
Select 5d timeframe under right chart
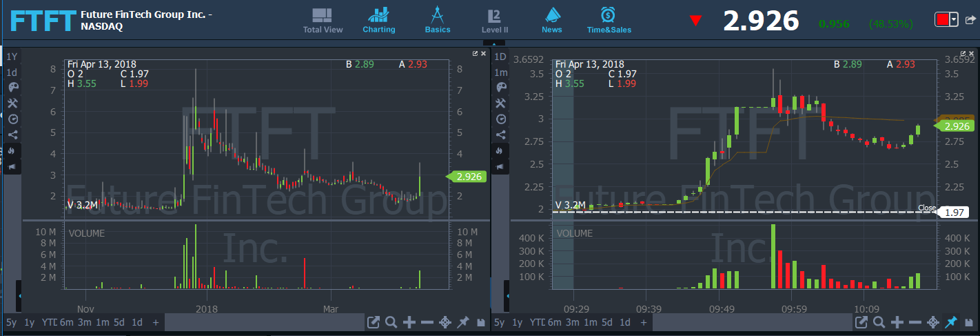tap(607, 322)
